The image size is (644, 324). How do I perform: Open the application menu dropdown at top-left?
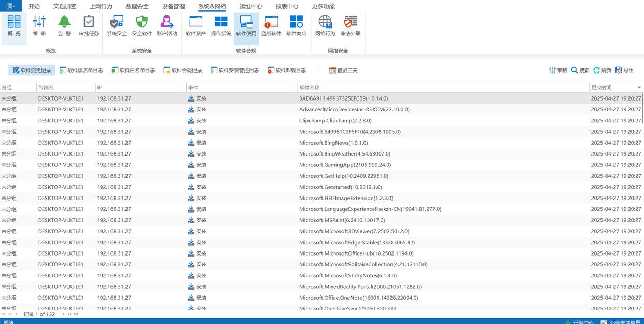pos(10,6)
